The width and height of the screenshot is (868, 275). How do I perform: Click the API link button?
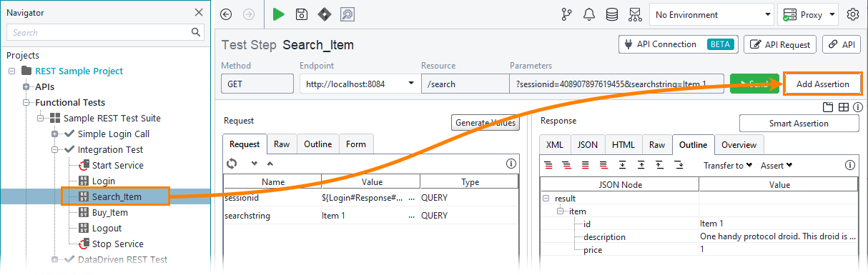842,44
